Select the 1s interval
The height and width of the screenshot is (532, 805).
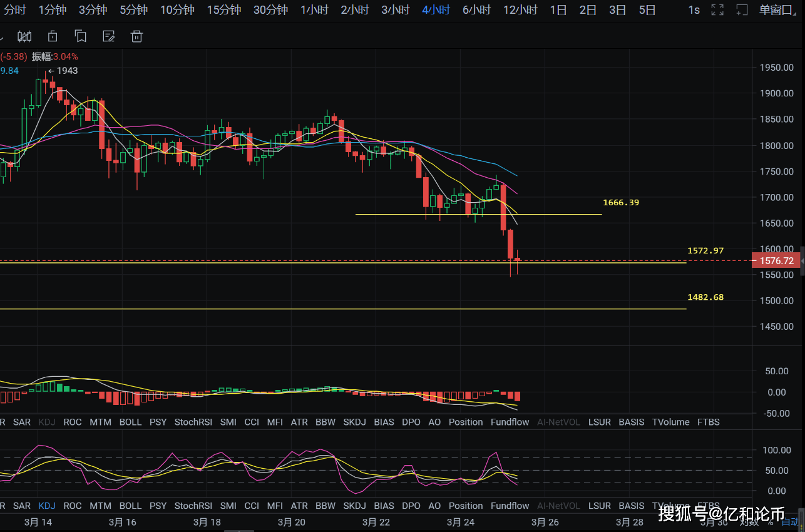(x=694, y=10)
